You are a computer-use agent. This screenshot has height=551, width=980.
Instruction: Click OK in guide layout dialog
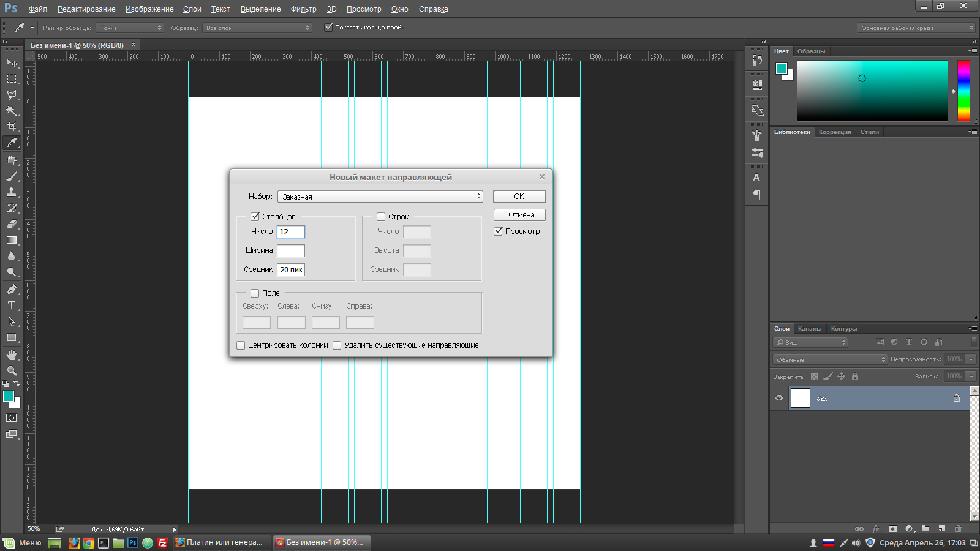pos(519,197)
